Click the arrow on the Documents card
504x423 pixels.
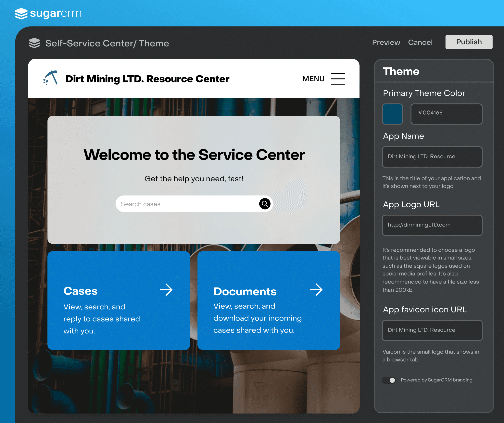tap(316, 290)
